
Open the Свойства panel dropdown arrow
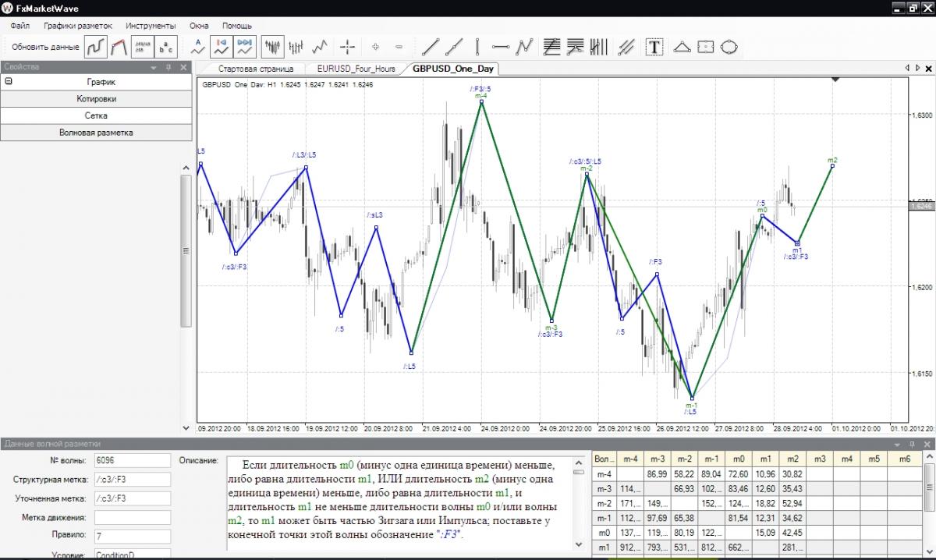[x=154, y=68]
